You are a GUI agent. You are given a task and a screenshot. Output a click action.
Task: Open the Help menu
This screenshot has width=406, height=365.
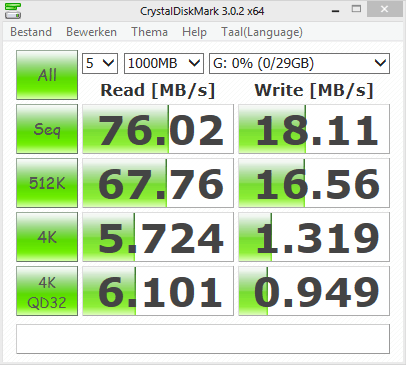pos(194,32)
